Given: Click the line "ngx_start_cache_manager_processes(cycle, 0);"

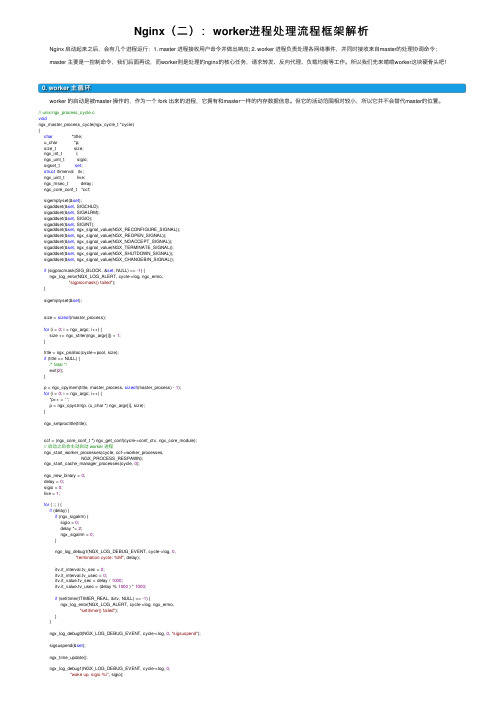Looking at the screenshot, I should pos(91,463).
